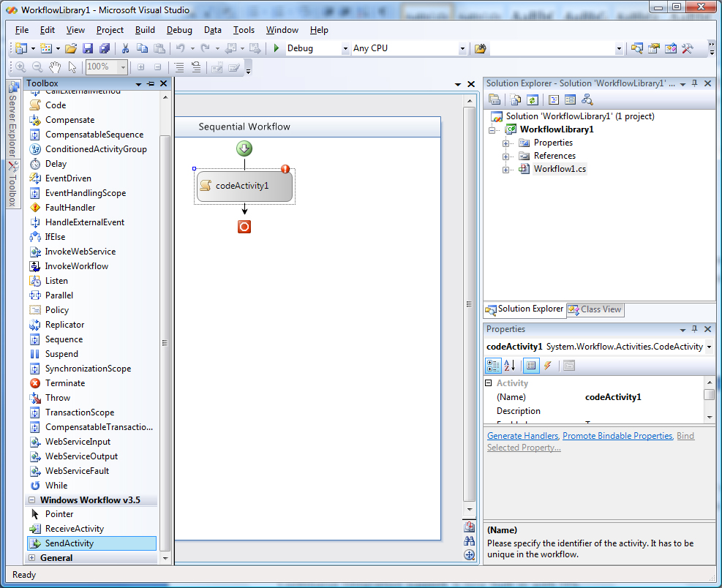Toggle the Categorized view button in Properties
The width and height of the screenshot is (722, 588).
pyautogui.click(x=494, y=366)
